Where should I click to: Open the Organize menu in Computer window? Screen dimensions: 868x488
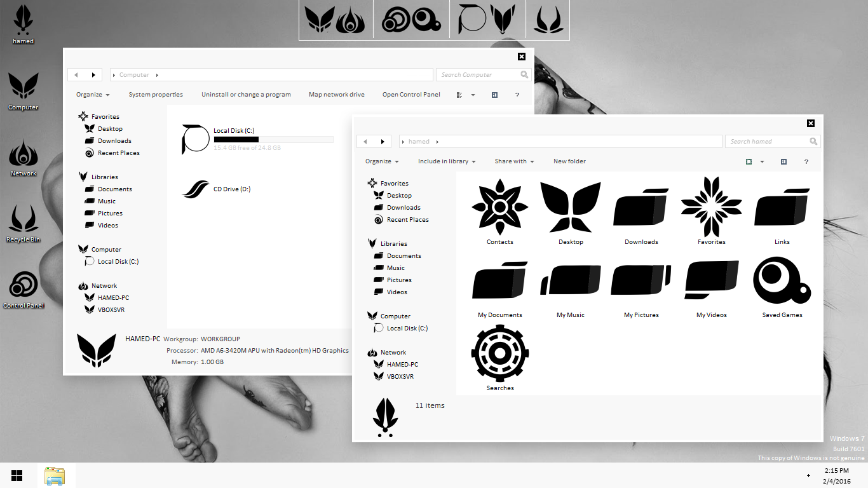(x=93, y=95)
